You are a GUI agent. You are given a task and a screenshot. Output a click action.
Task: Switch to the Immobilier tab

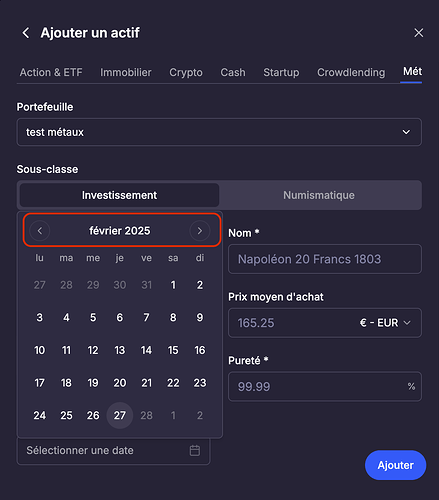click(126, 72)
